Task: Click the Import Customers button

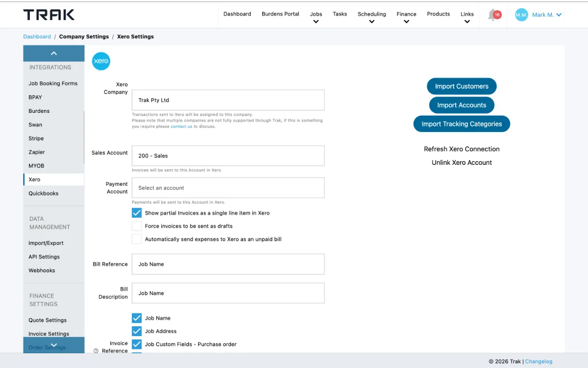Action: click(462, 86)
